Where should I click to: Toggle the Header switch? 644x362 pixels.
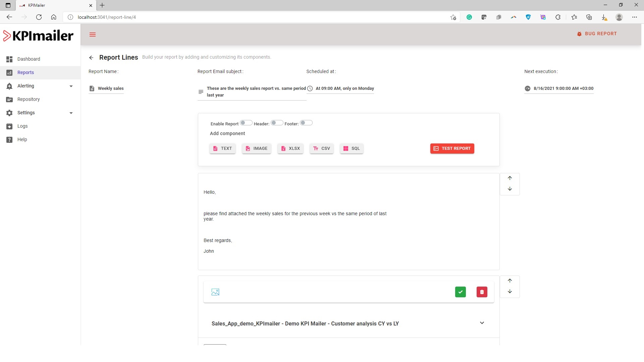tap(277, 123)
